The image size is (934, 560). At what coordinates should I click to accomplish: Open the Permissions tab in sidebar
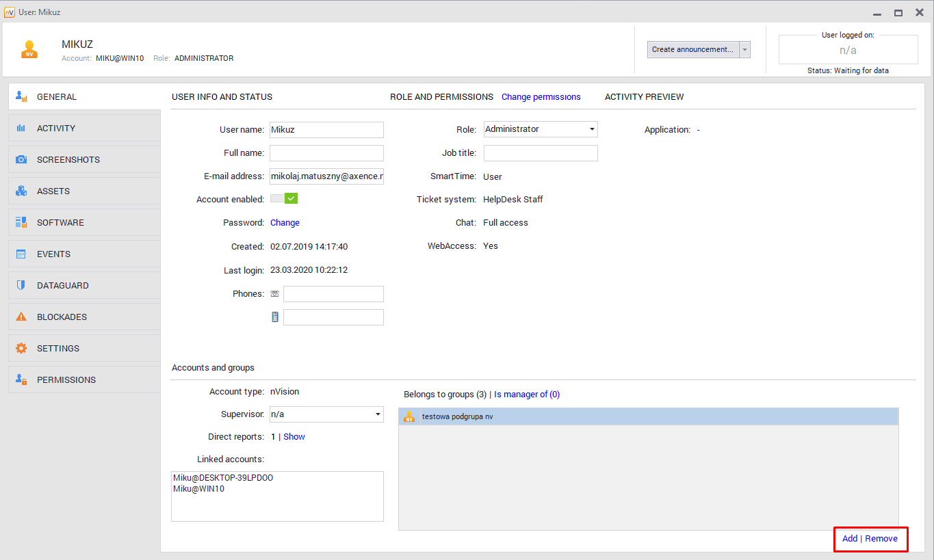[x=66, y=380]
